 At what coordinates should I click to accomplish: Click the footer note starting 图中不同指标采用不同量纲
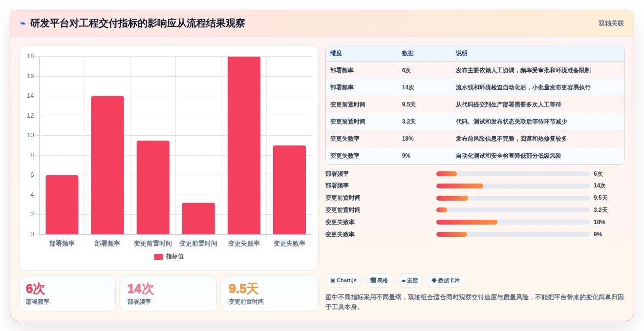click(474, 302)
